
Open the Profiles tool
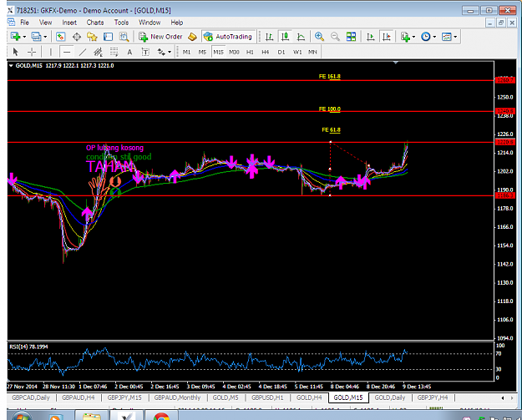[36, 36]
